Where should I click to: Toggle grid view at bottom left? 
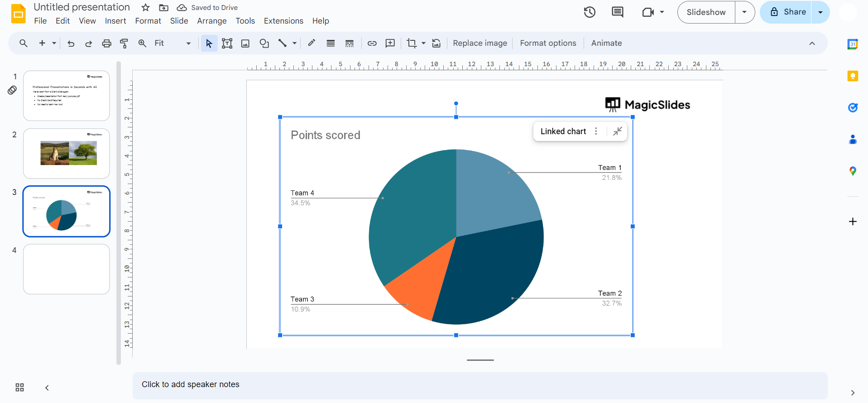click(x=19, y=388)
